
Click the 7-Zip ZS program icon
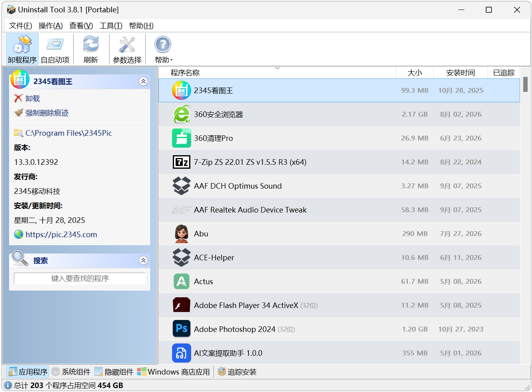point(181,162)
